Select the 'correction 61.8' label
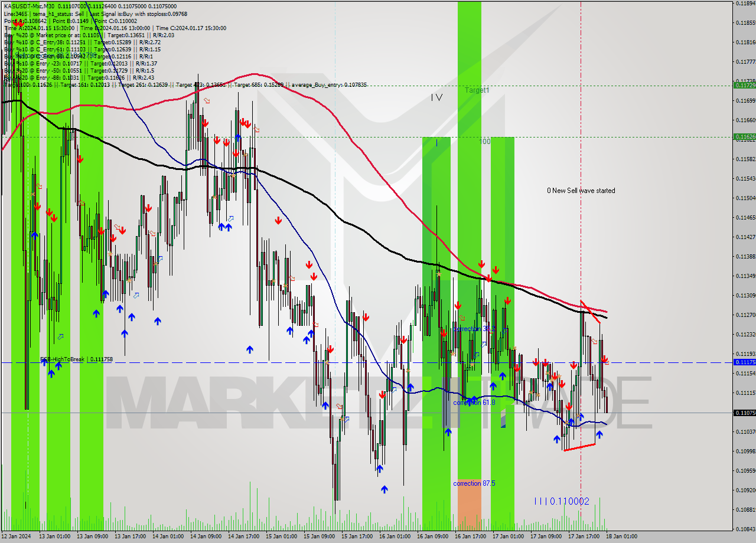The width and height of the screenshot is (756, 543). coord(474,403)
